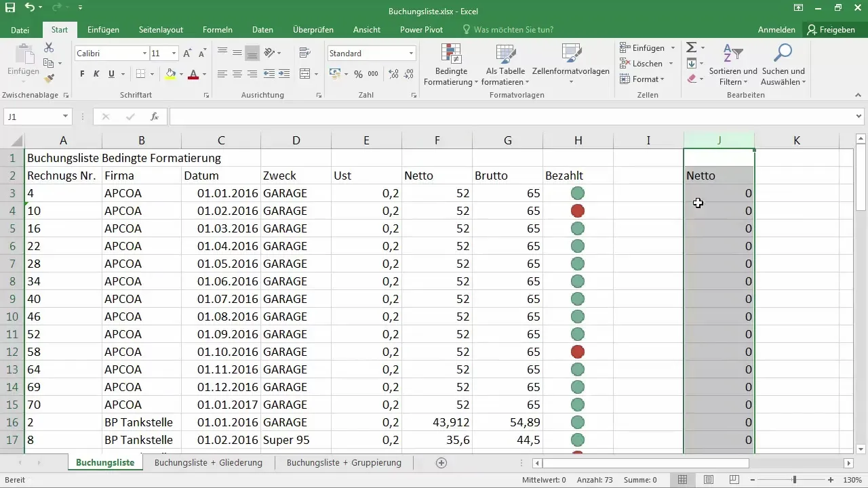Click the Löschen button in Zellen group
Screen dimensions: 868x488
click(645, 64)
